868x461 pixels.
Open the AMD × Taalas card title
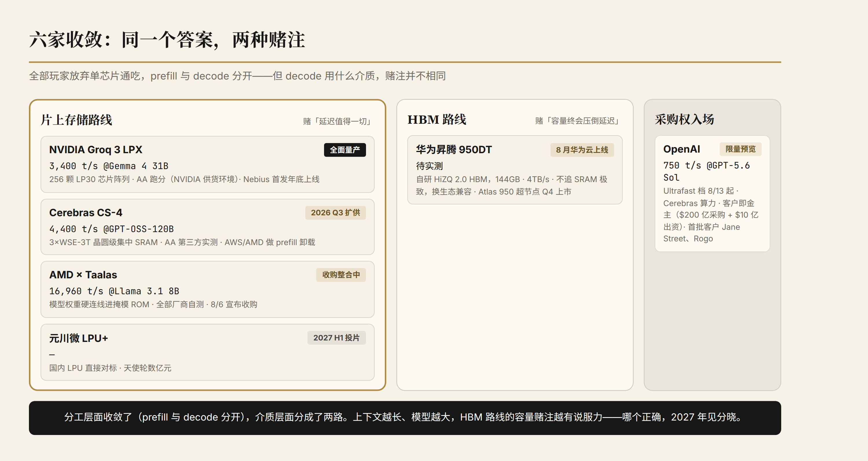point(83,275)
